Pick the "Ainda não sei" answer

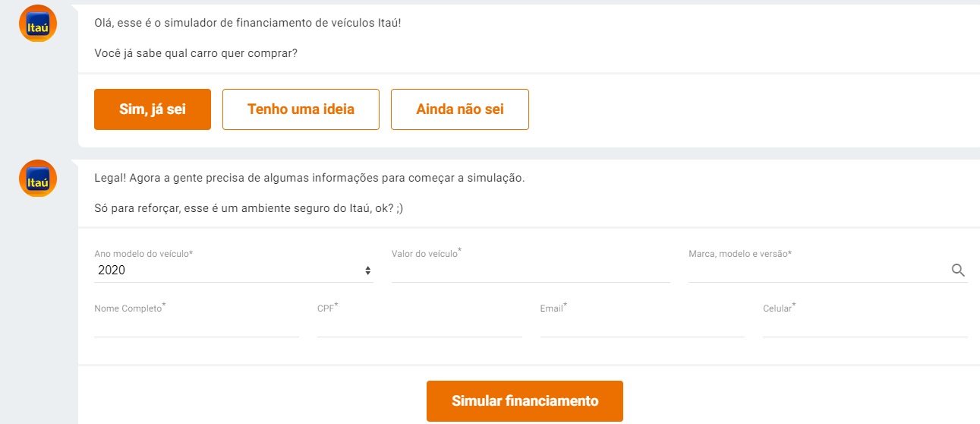(459, 109)
